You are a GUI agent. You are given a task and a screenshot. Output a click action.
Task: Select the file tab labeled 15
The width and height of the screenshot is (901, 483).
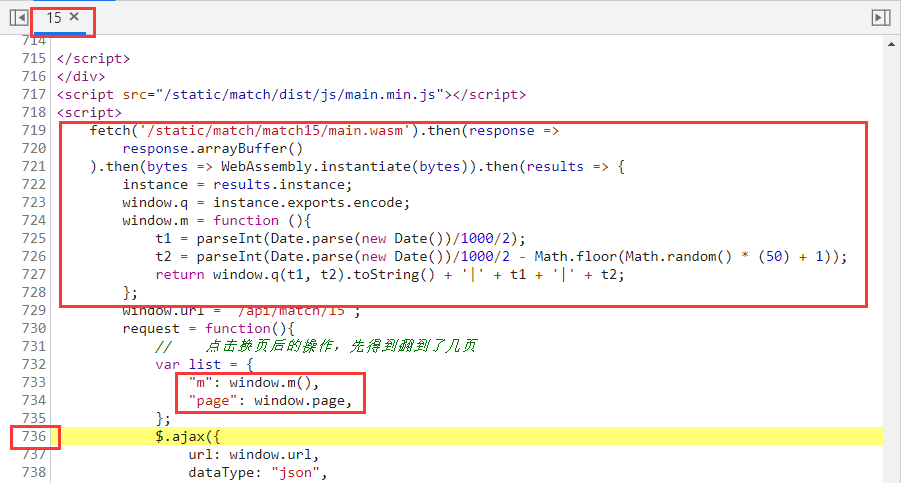pos(53,17)
